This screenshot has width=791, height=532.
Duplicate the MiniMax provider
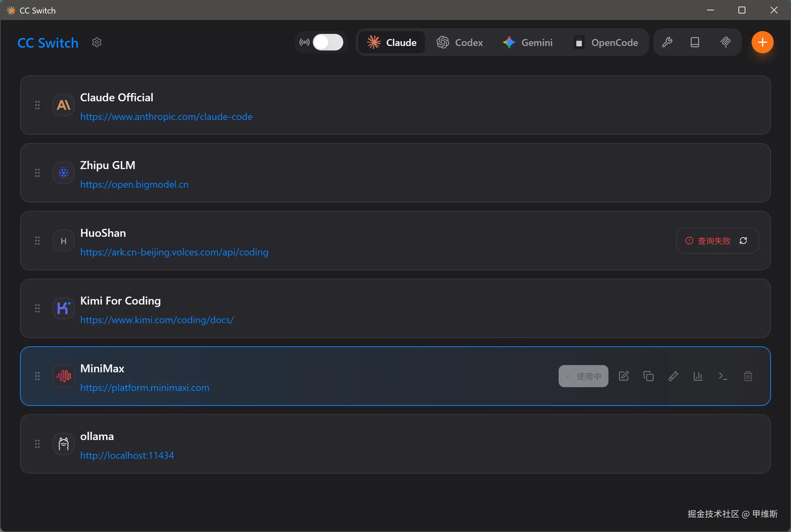tap(649, 376)
